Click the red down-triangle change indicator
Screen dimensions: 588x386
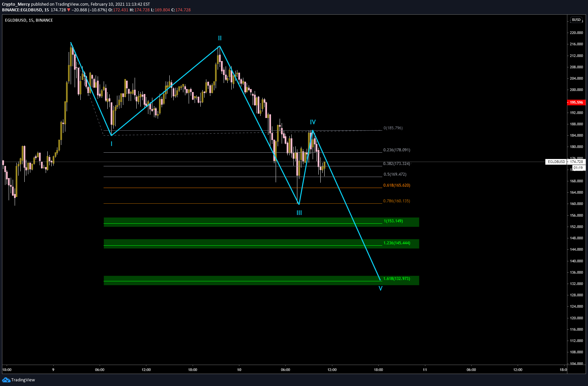tap(69, 10)
